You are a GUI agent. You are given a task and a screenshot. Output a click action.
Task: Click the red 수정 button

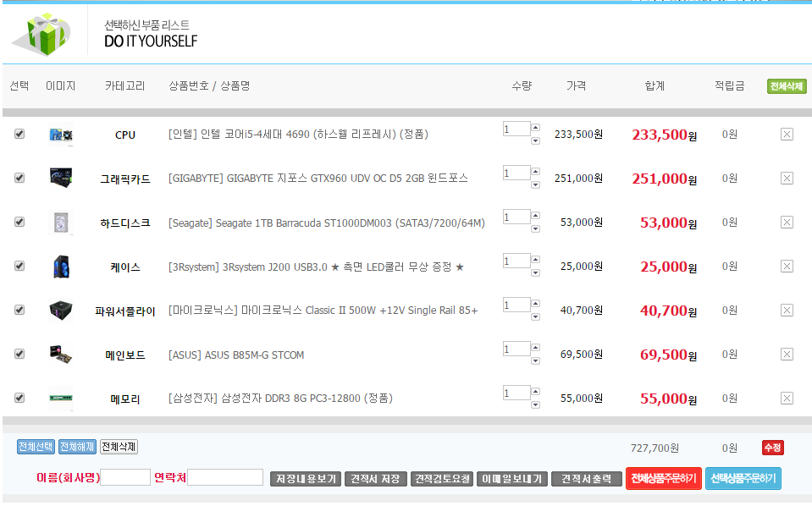(773, 448)
